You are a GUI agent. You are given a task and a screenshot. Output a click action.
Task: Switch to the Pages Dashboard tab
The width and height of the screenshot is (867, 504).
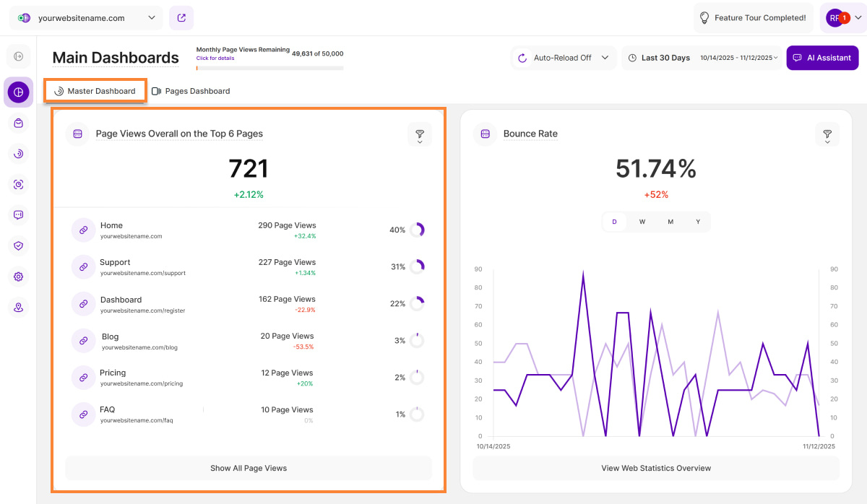pyautogui.click(x=191, y=91)
